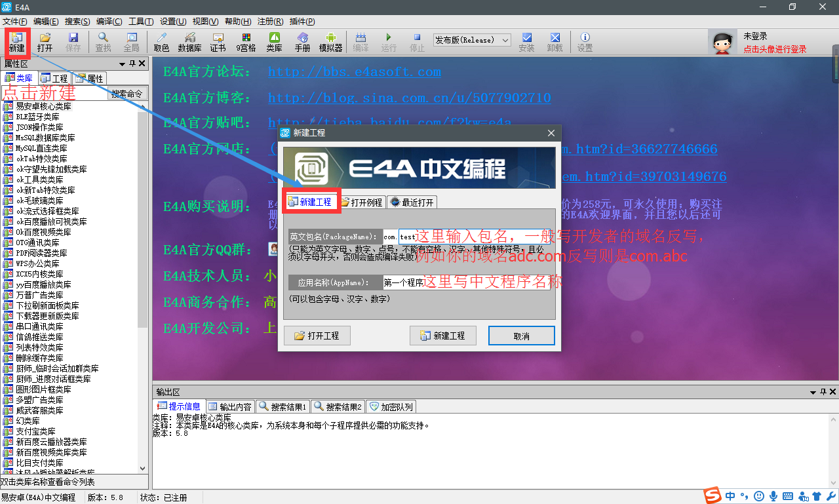Open the 9宫格 tool
This screenshot has width=839, height=504.
point(246,42)
